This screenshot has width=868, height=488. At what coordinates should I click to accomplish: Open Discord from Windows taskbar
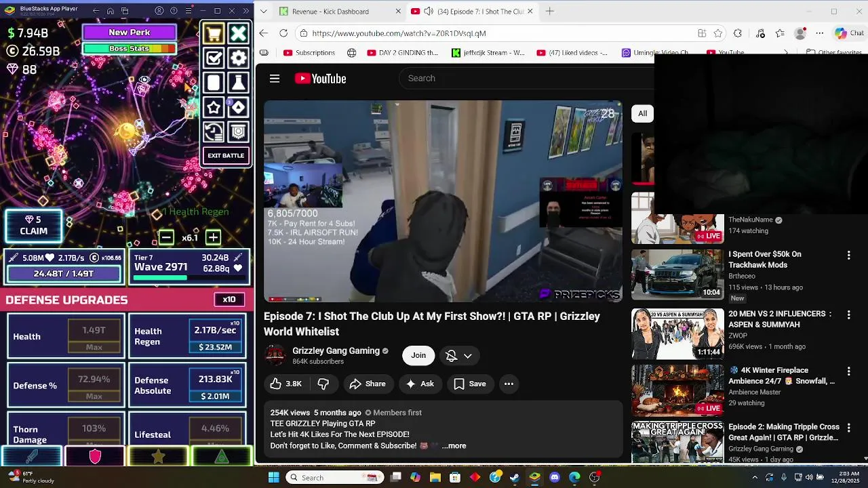tap(554, 478)
